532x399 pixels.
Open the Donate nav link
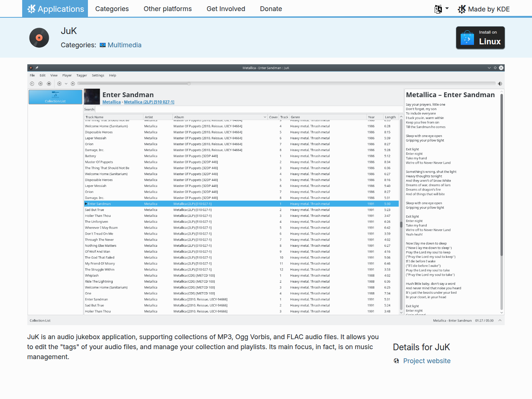coord(271,9)
